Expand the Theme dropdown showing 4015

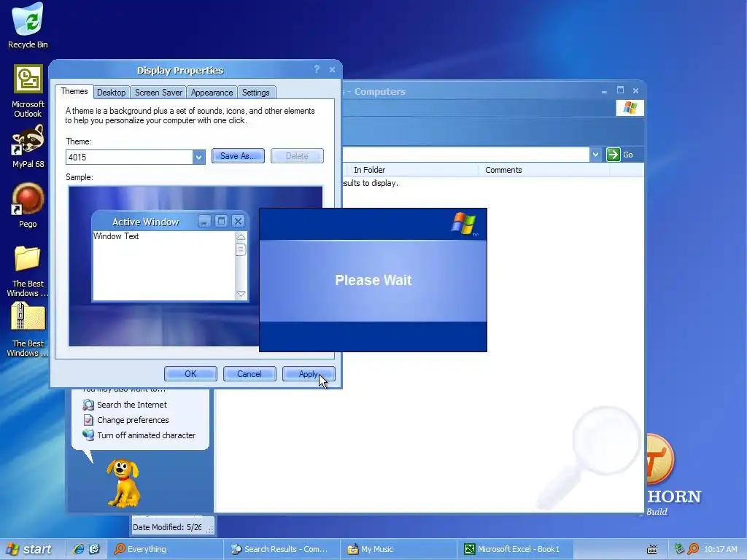[x=198, y=157]
